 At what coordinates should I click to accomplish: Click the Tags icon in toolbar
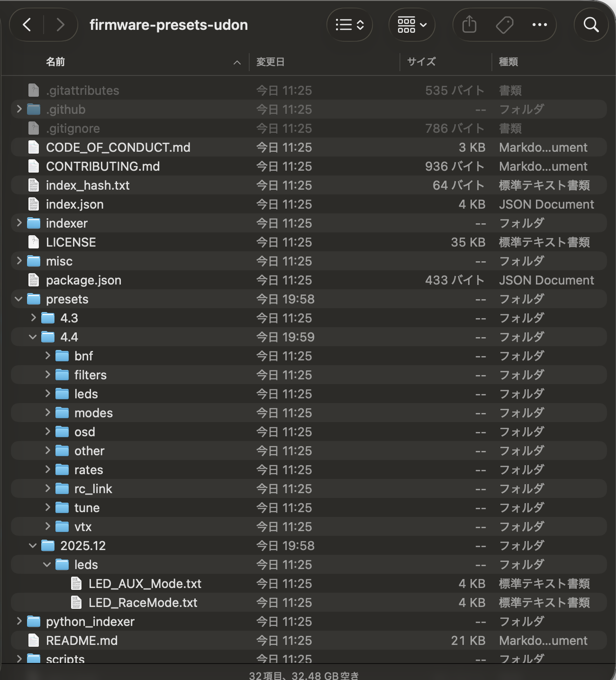[504, 25]
